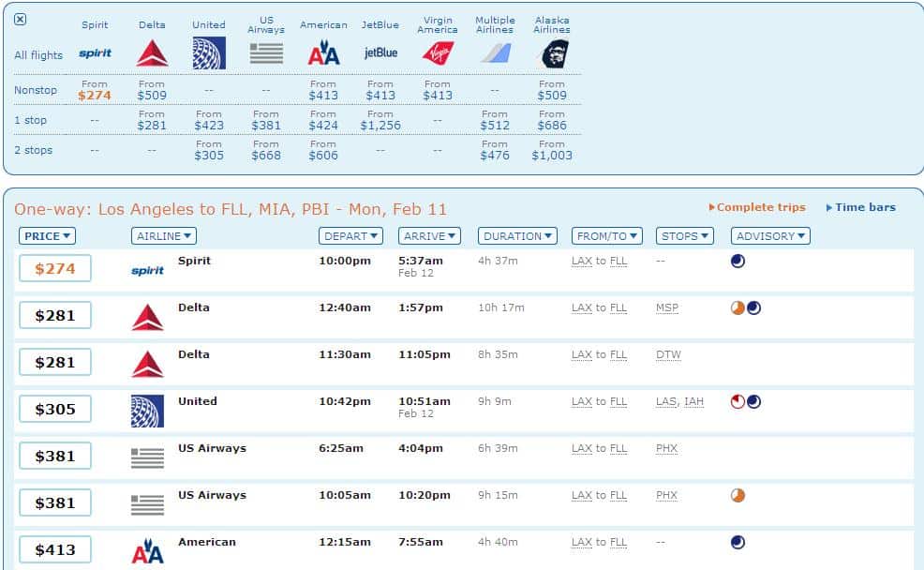Select the $281 Delta 11:30am price button
The width and height of the screenshot is (924, 570).
(54, 362)
